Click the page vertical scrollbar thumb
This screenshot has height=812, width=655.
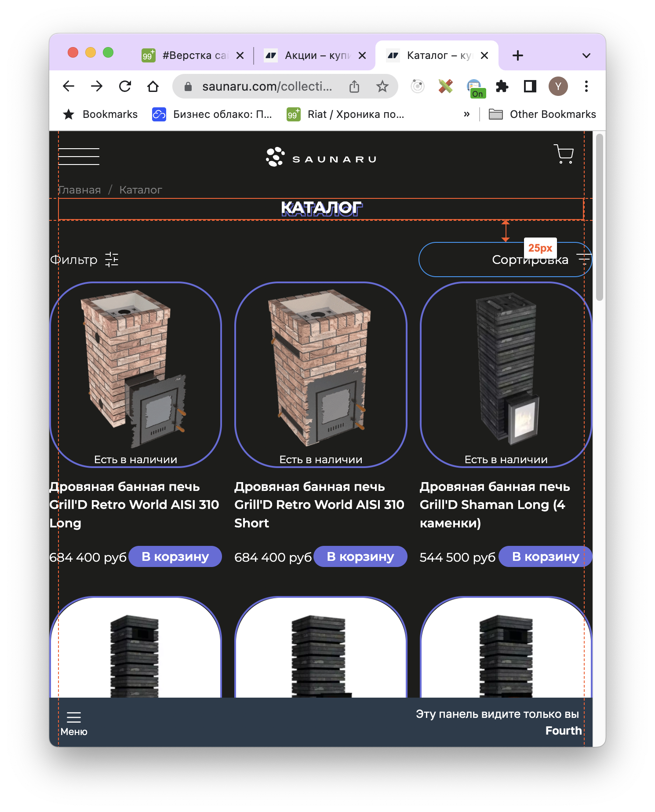600,217
